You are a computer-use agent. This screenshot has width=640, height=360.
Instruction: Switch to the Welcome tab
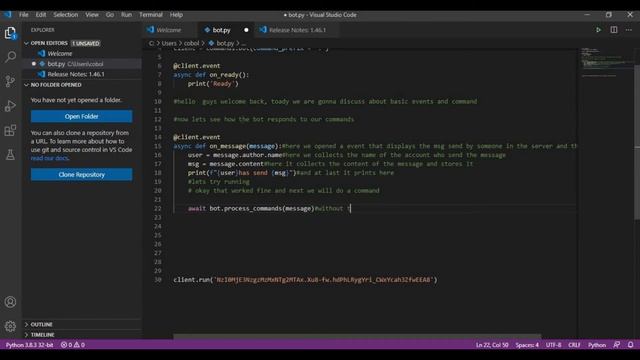169,30
